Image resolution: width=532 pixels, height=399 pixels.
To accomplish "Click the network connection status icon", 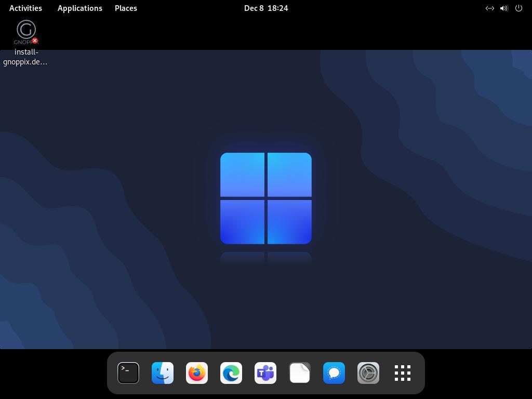I will point(489,8).
